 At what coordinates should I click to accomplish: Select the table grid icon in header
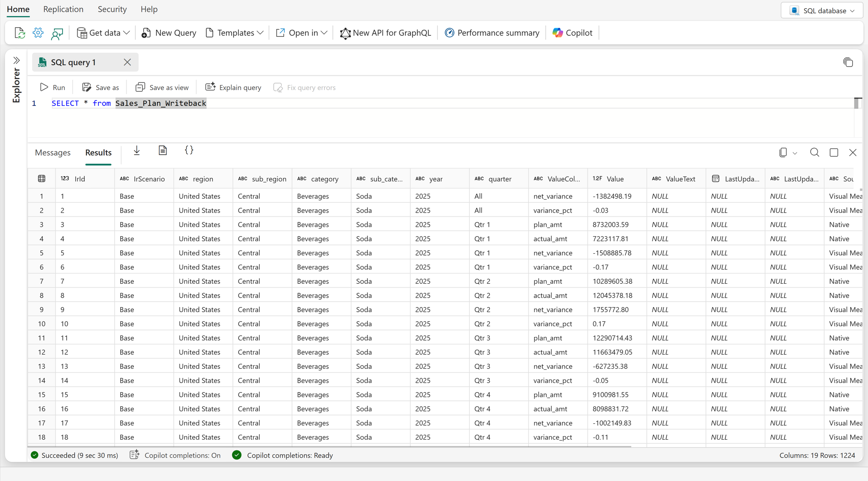(x=42, y=179)
